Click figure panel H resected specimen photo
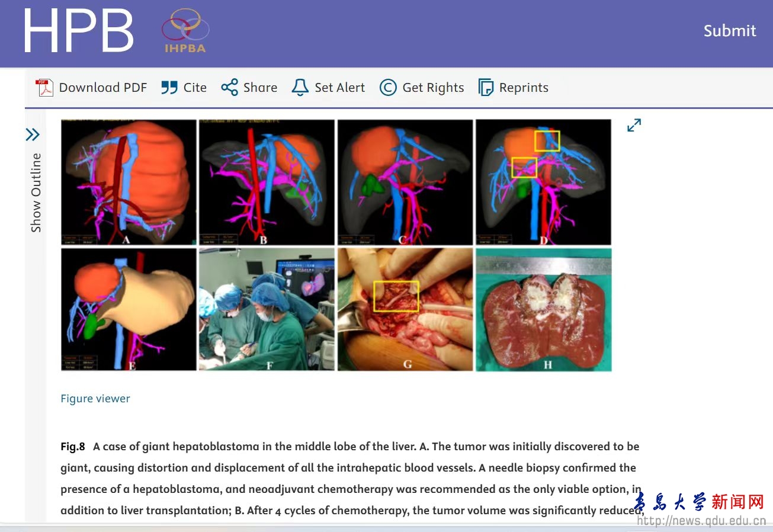 (543, 309)
